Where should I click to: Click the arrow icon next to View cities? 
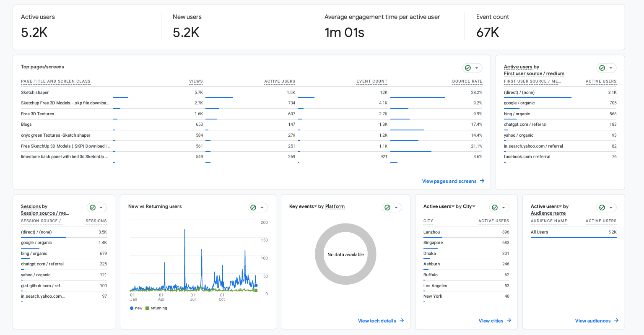pos(509,320)
